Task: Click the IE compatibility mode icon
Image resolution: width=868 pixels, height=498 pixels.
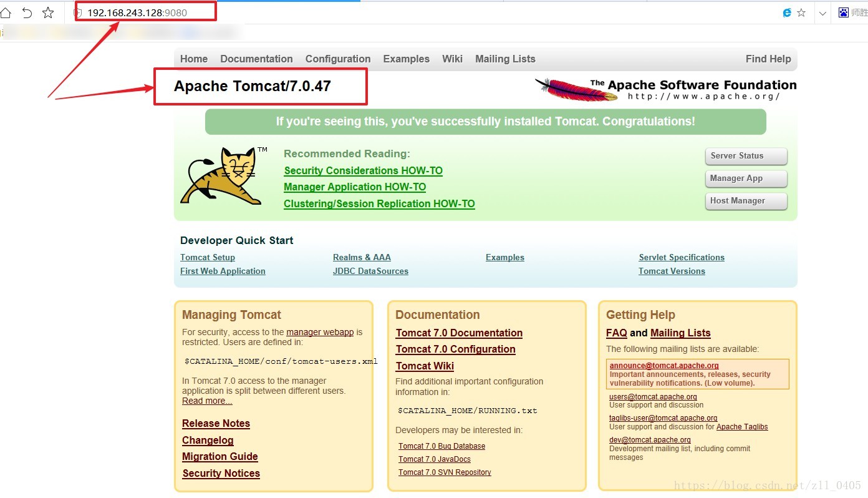Action: click(787, 12)
